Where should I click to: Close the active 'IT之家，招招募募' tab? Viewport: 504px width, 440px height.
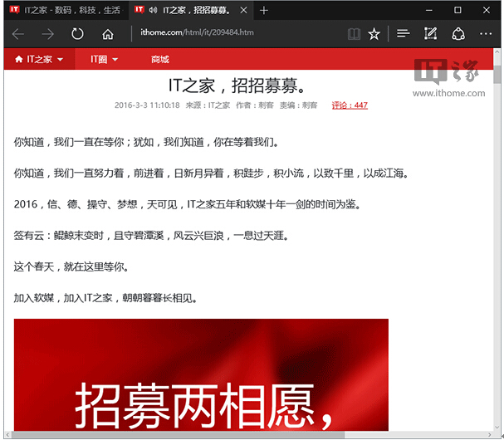coord(242,11)
